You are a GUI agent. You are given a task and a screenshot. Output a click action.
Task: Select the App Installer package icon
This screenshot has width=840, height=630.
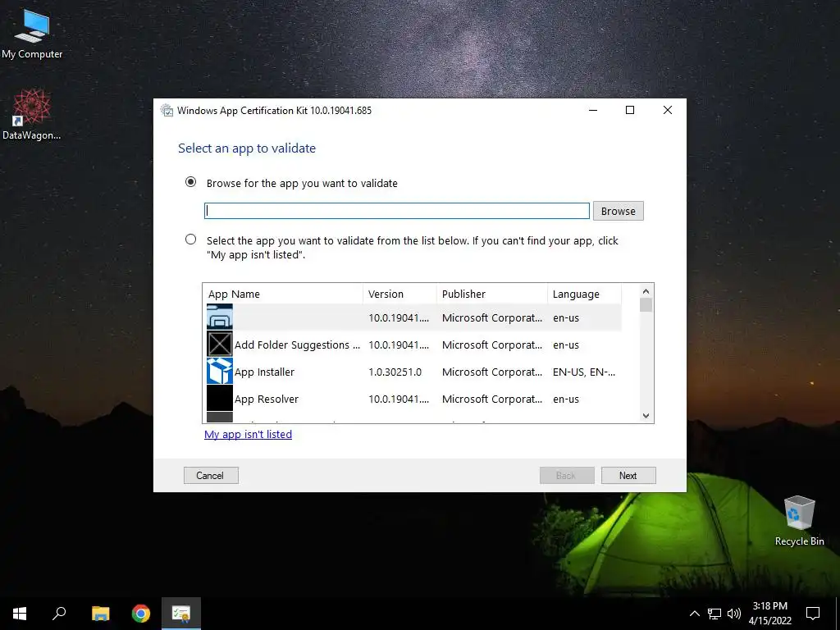[220, 372]
